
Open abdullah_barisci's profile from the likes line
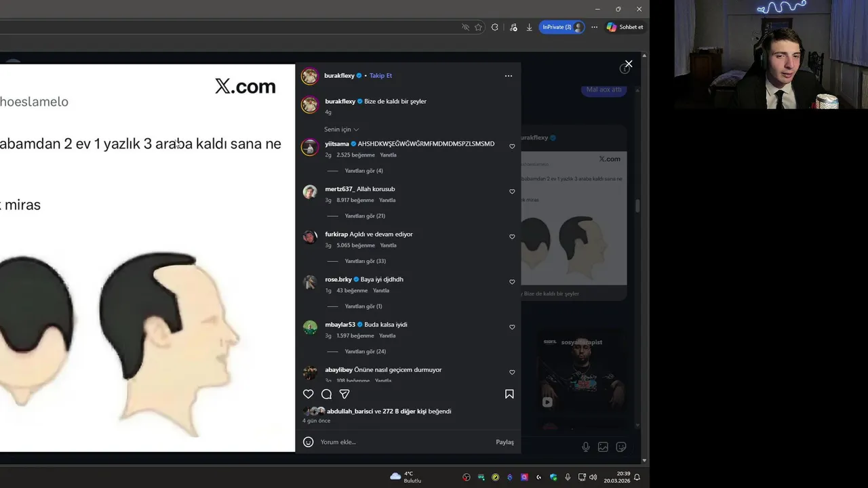point(350,411)
